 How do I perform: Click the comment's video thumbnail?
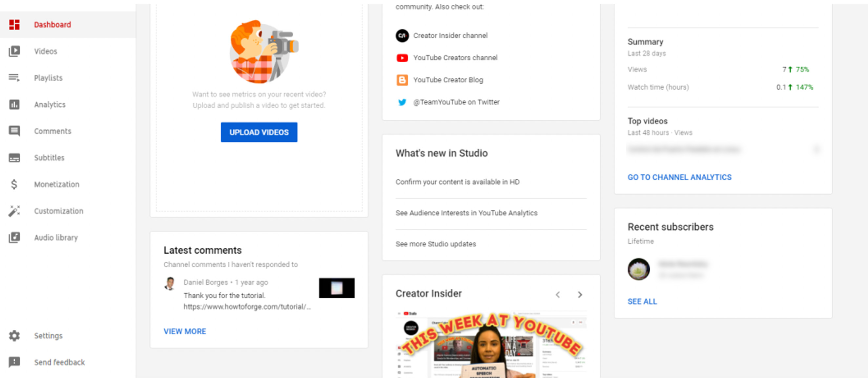pyautogui.click(x=337, y=288)
